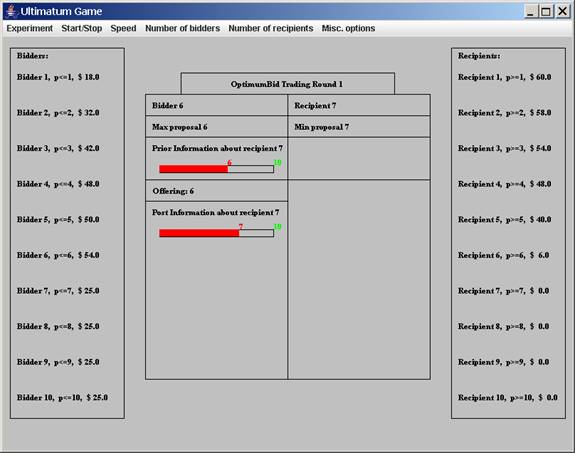
Task: Open the Number of recipients menu
Action: [x=271, y=28]
